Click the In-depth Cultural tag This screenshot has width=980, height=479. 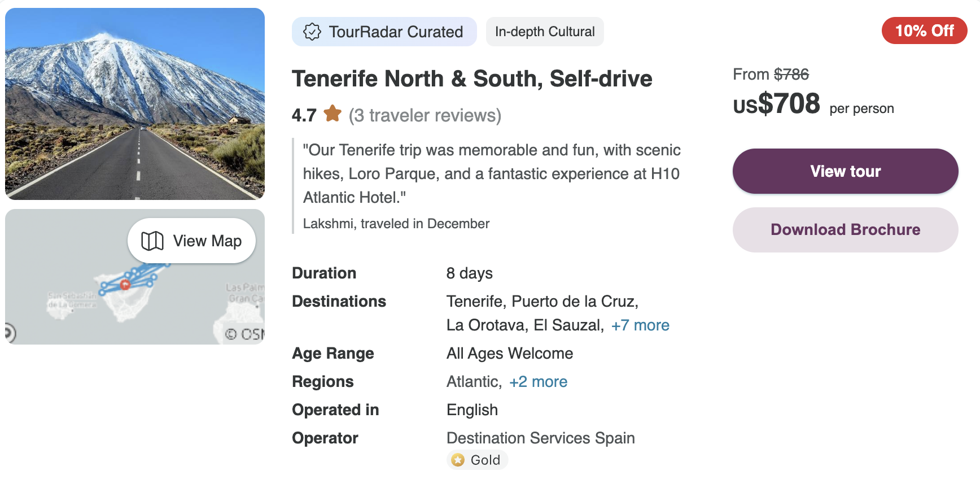(545, 32)
